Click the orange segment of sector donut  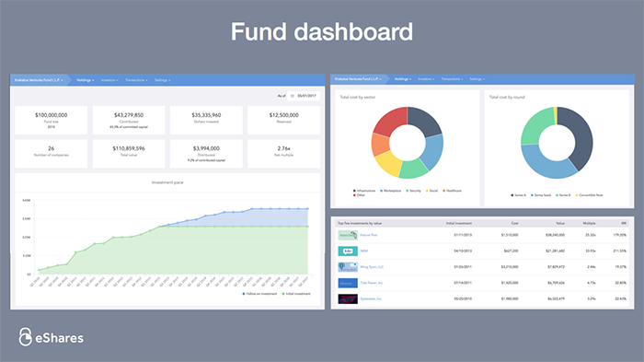click(x=380, y=145)
